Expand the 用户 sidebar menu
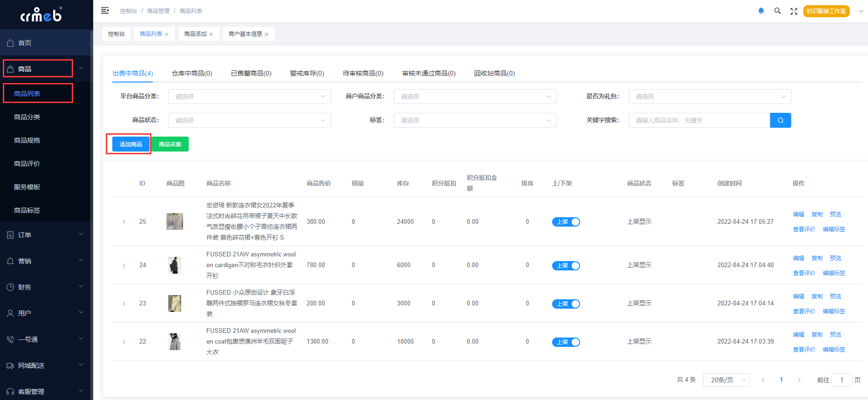Viewport: 868px width, 400px height. tap(45, 313)
